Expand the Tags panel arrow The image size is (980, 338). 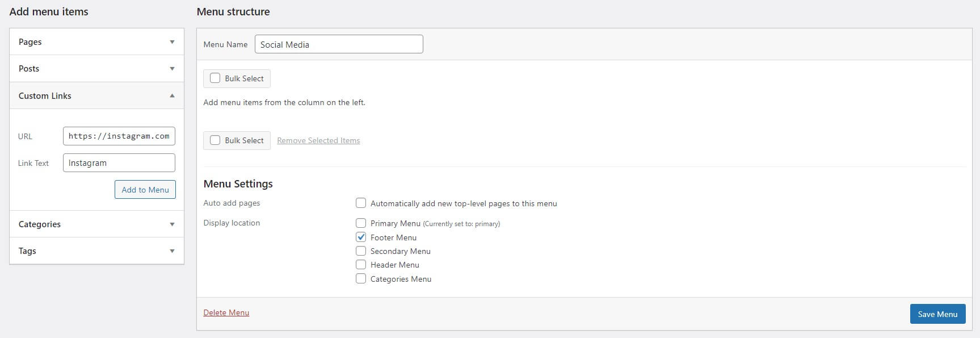click(x=172, y=251)
